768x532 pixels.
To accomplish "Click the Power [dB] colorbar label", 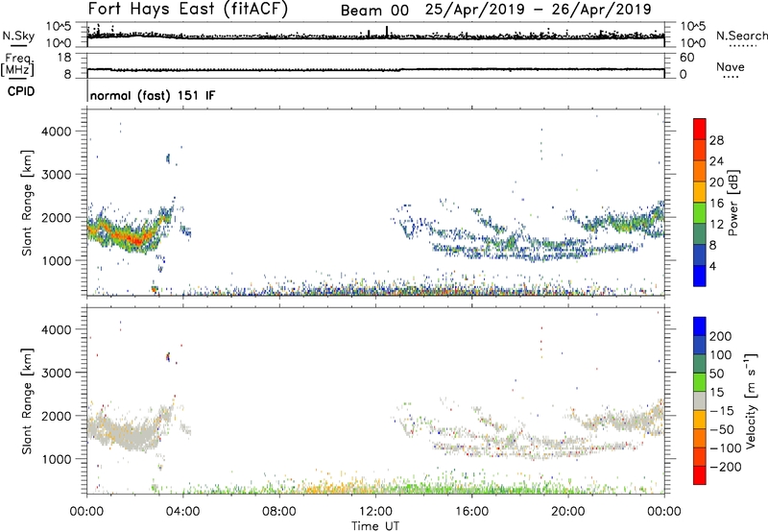I will point(732,203).
